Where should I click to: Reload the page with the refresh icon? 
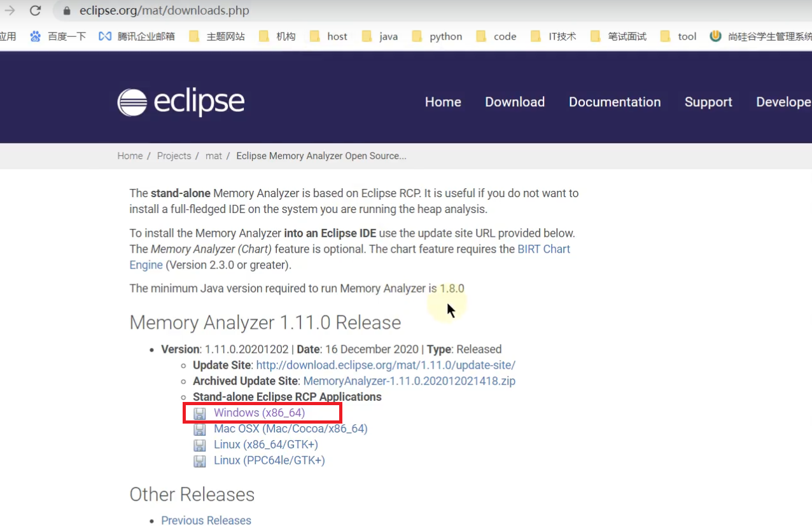pos(35,11)
